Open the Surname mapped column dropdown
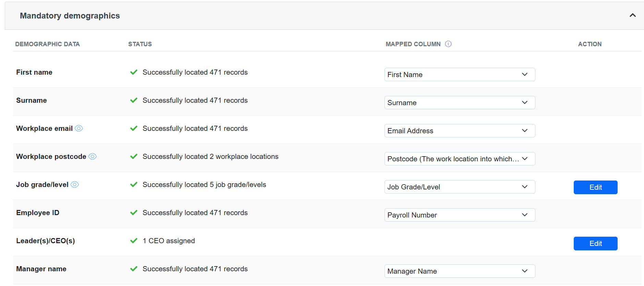Viewport: 644px width, 286px height. [x=459, y=103]
